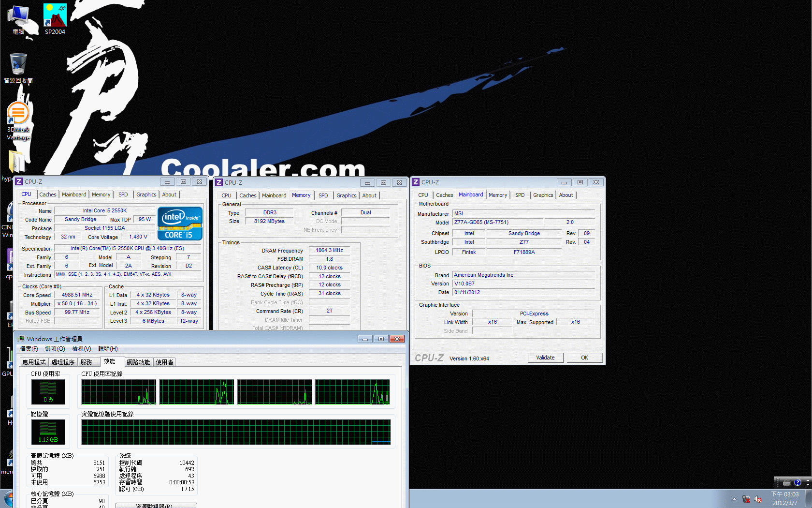812x508 pixels.
Task: Click the Multiplier value x 50.0
Action: 77,303
